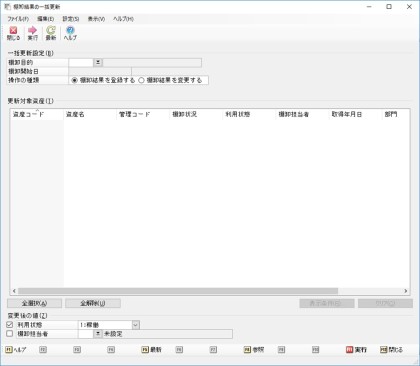Click the green 最新 refresh toolbar icon

point(51,33)
